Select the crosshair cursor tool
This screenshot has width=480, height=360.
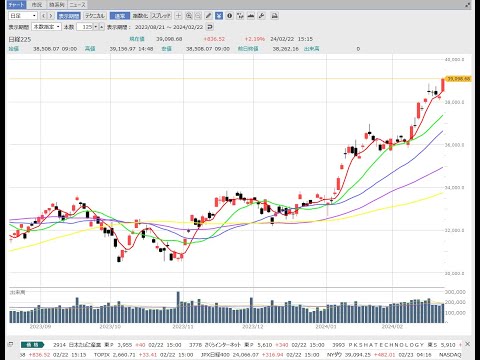tap(178, 16)
